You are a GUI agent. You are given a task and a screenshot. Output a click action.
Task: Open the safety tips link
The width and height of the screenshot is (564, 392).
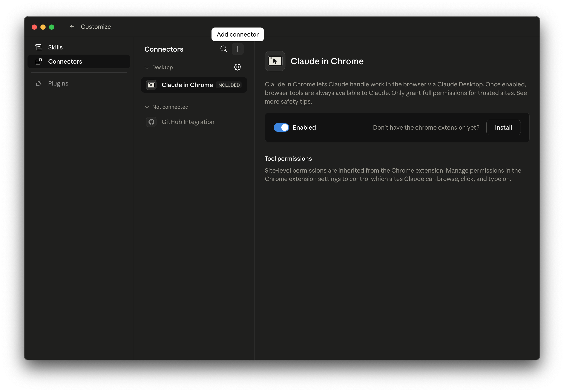(296, 101)
